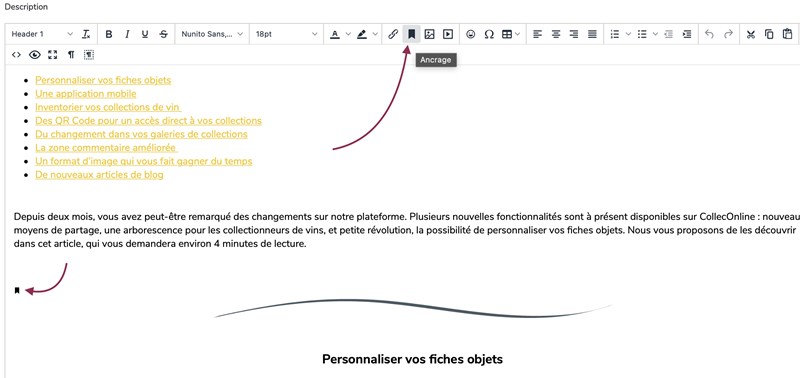800x378 pixels.
Task: Open the Une application mobile link
Action: click(86, 94)
